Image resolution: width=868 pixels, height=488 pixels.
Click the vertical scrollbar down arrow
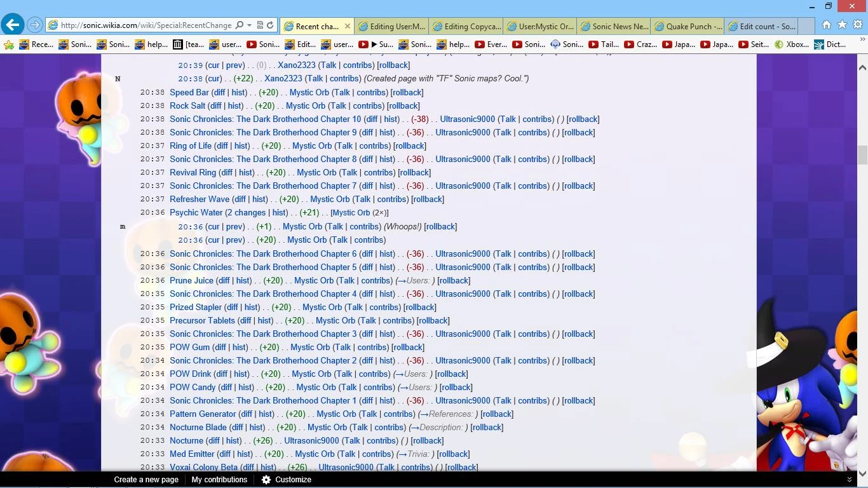(862, 473)
